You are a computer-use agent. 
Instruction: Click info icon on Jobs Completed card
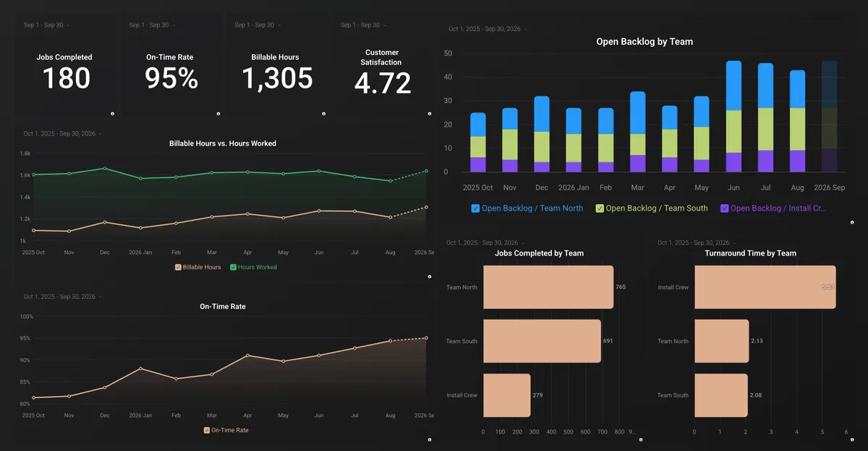coord(113,114)
